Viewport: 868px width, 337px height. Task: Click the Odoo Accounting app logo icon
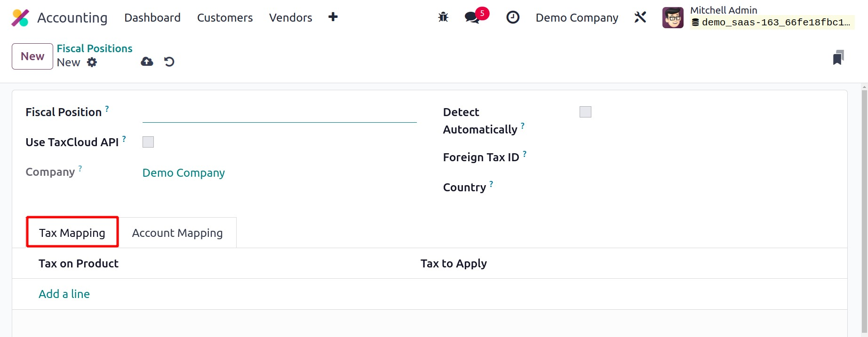click(20, 18)
